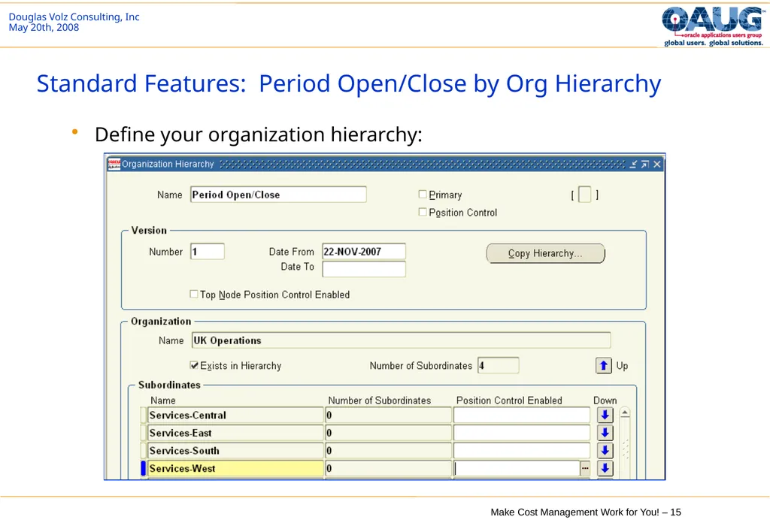Screen dimensions: 770x532
Task: Click the subordinates scrollbar up arrow
Action: [625, 413]
